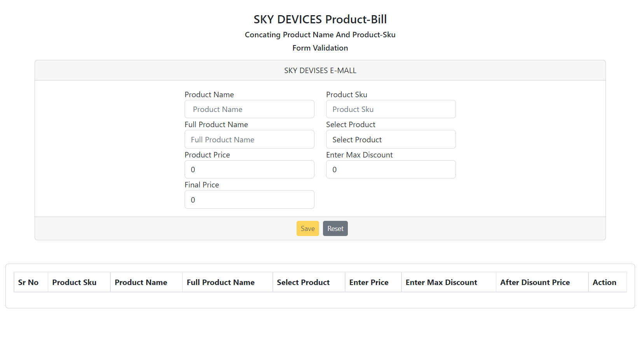Select the After Disount Price column header
The image size is (644, 362).
click(535, 282)
